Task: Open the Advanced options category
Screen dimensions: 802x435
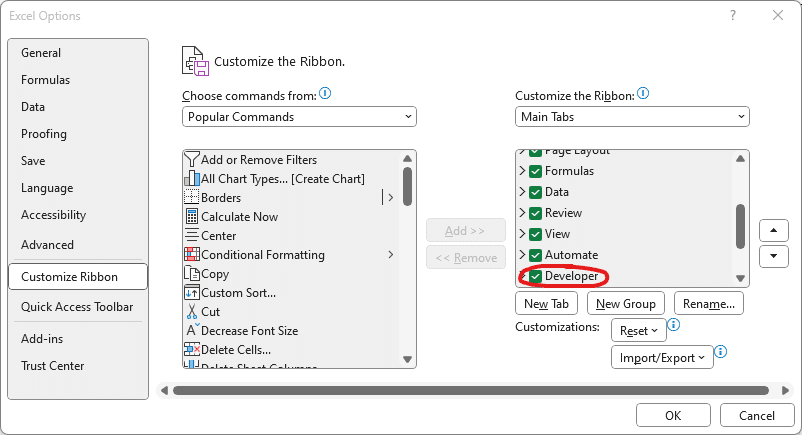Action: point(48,245)
